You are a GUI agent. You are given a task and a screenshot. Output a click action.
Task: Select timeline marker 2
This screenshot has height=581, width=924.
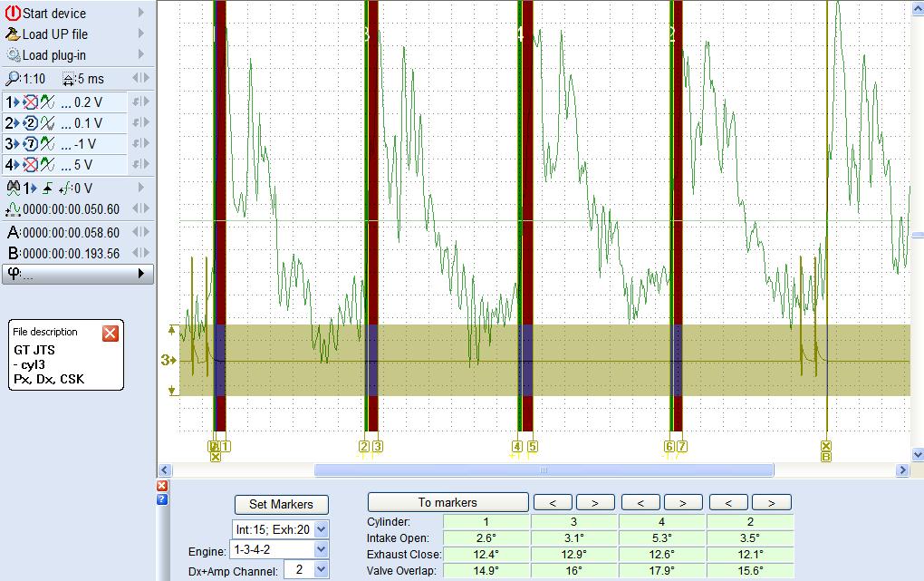364,447
